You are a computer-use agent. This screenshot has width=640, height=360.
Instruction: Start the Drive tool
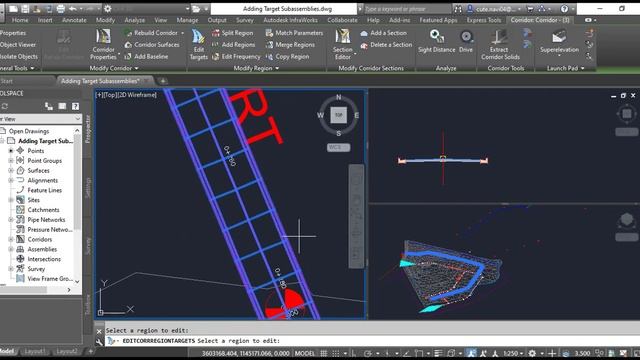click(466, 41)
